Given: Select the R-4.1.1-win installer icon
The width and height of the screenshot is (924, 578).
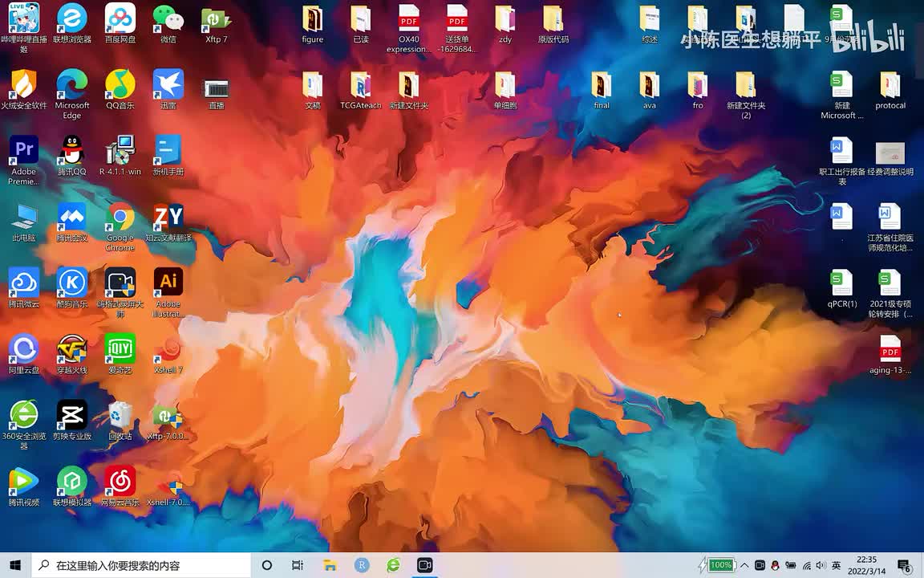Looking at the screenshot, I should (120, 156).
